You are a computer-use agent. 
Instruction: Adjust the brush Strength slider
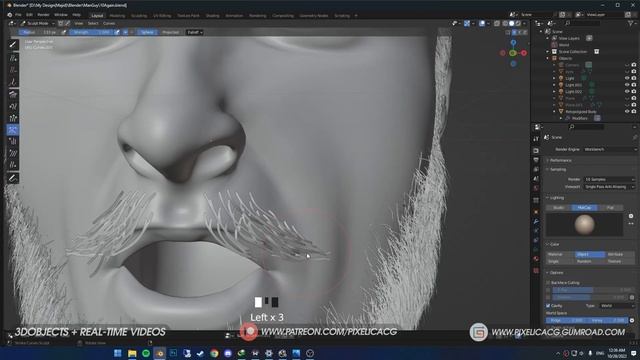(91, 32)
